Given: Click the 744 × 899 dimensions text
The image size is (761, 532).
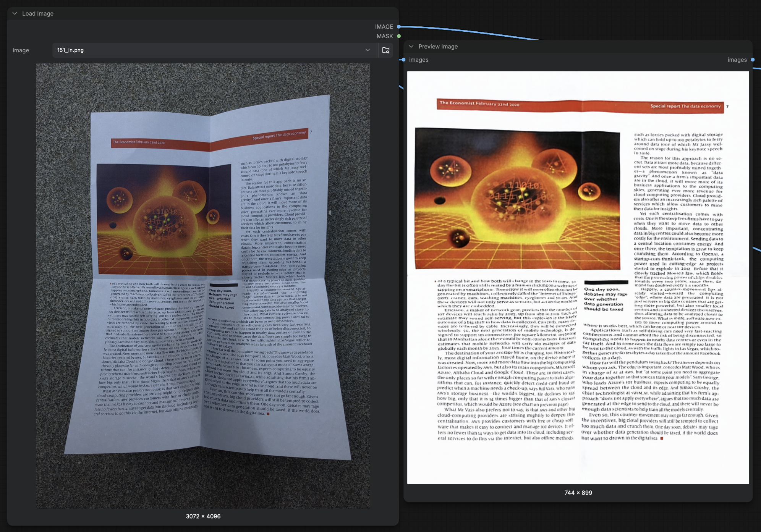Looking at the screenshot, I should point(578,493).
